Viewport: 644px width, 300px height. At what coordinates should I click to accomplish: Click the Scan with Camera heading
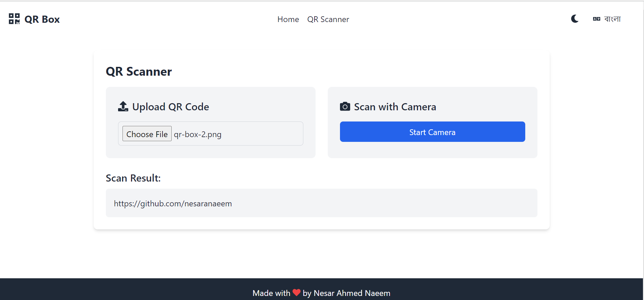[395, 107]
